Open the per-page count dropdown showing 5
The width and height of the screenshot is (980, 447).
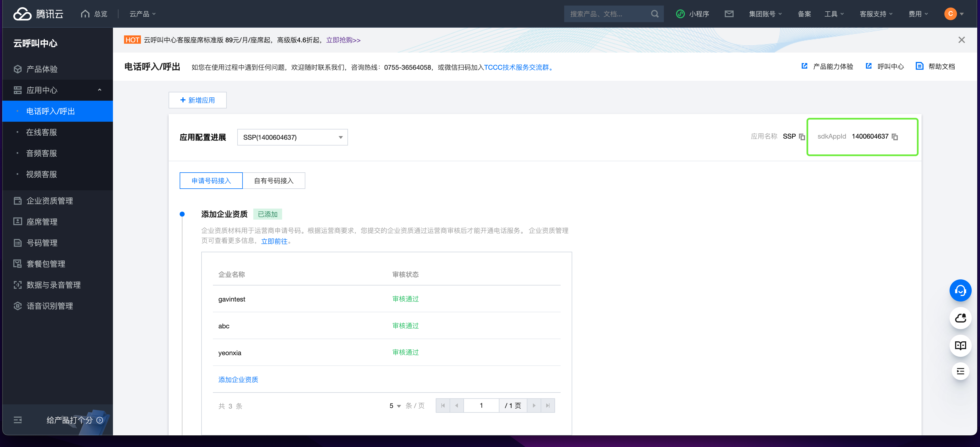tap(394, 406)
